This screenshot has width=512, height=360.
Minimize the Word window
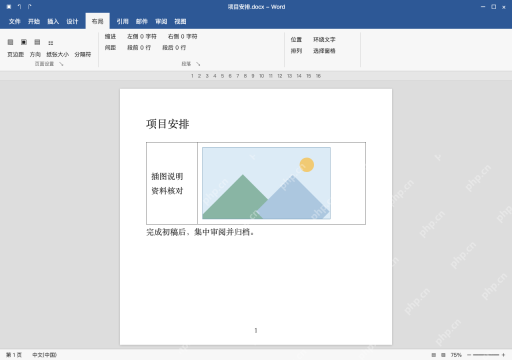pos(483,7)
